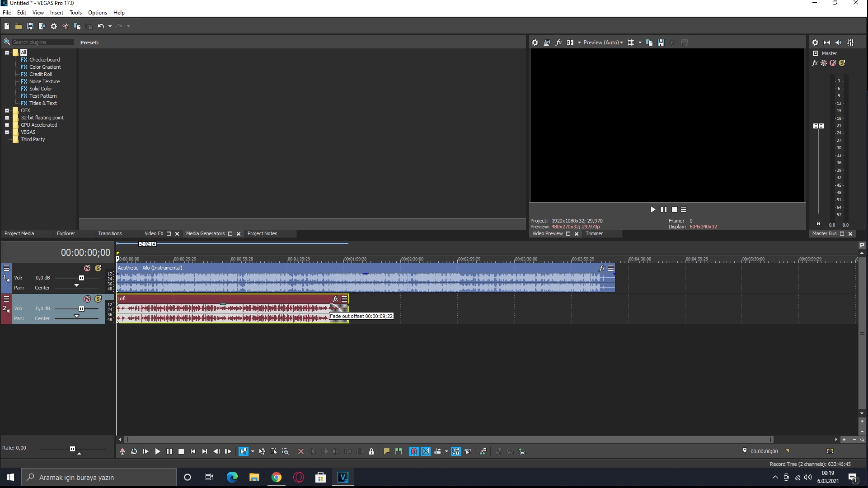Open the undo history dropdown arrow
This screenshot has height=488, width=868.
110,26
